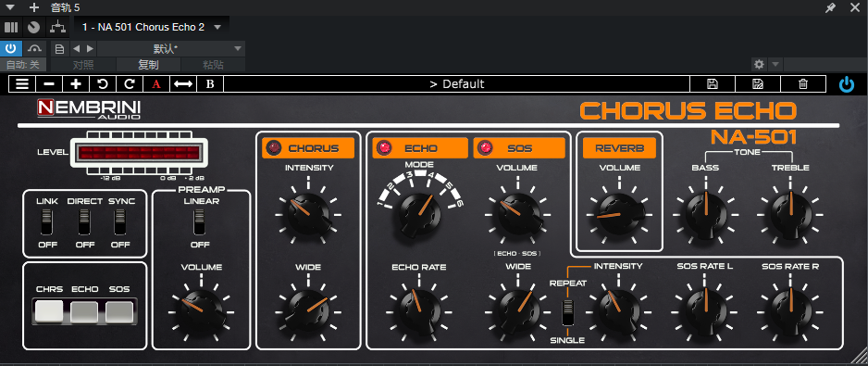
Task: Add a new insert with the title bar plus icon
Action: [34, 7]
